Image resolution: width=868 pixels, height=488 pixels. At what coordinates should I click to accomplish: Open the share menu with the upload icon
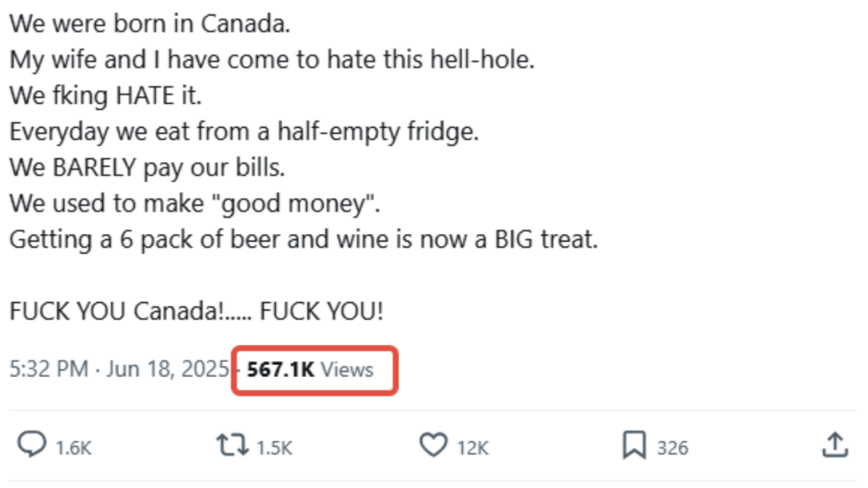coord(835,445)
